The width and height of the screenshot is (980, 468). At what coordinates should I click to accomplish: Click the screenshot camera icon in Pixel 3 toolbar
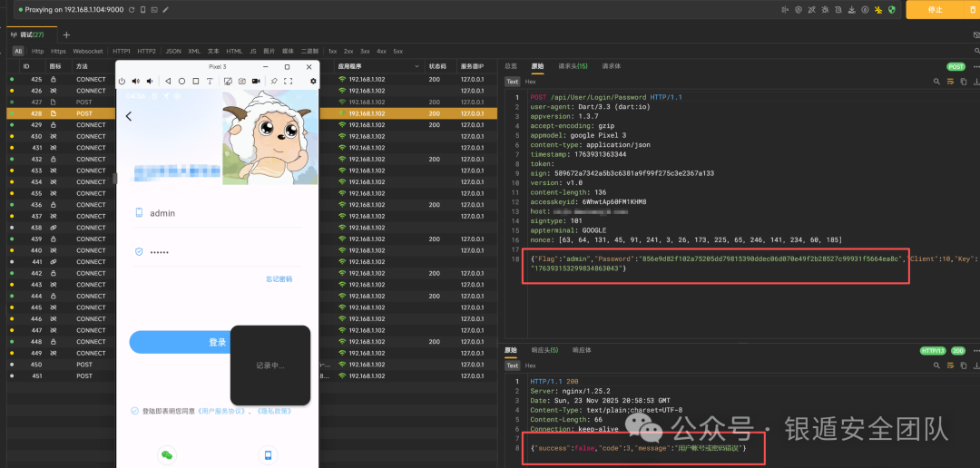[x=242, y=82]
